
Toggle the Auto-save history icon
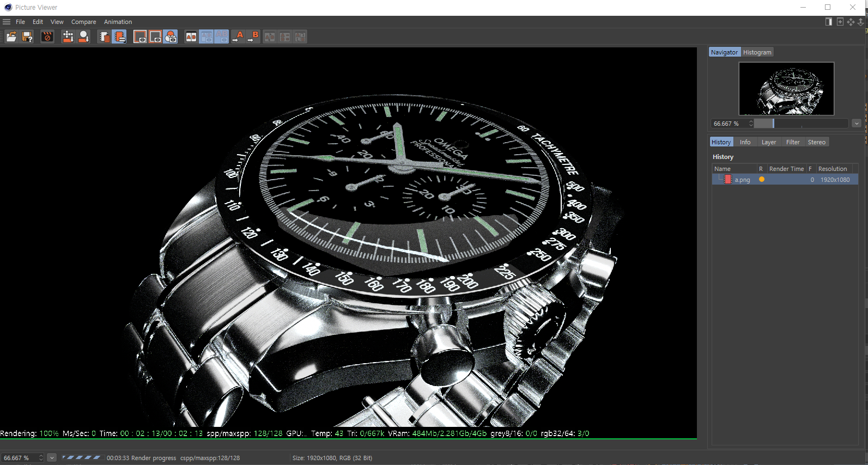[120, 36]
